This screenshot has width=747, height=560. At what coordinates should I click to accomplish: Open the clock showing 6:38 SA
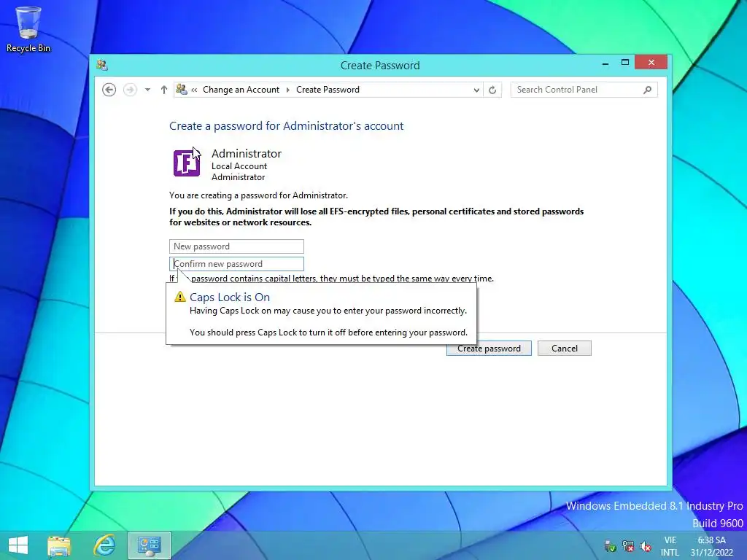tap(712, 546)
